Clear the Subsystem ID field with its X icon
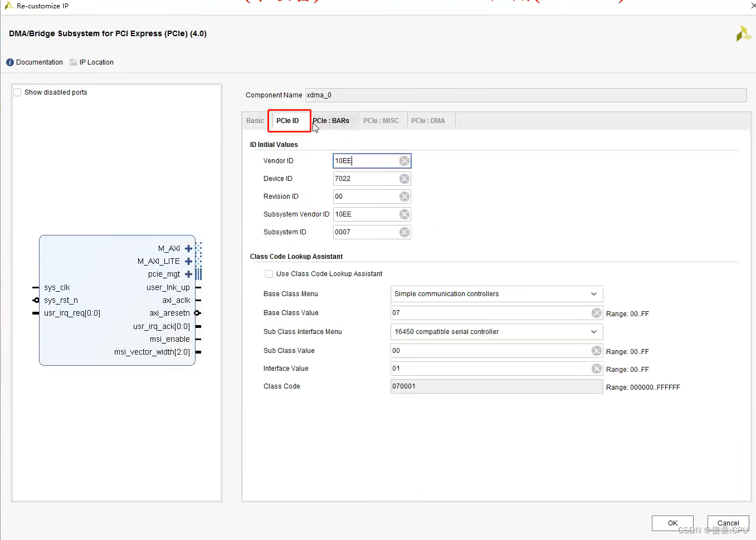 (404, 232)
